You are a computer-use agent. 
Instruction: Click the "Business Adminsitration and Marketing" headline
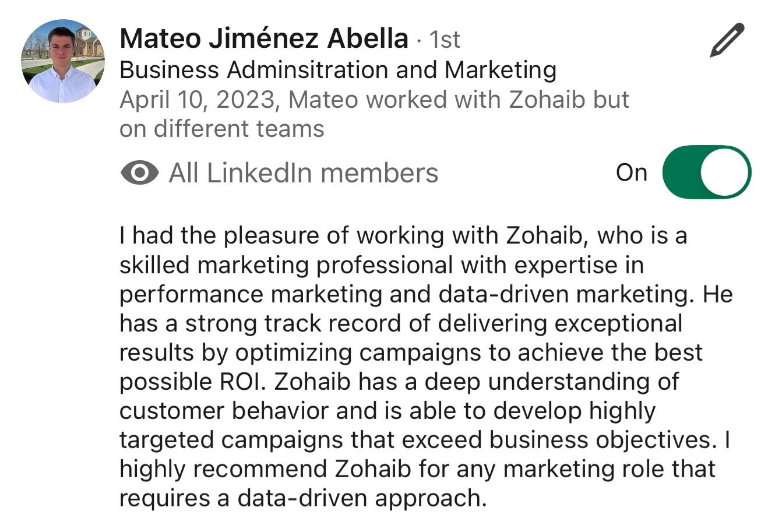tap(338, 71)
